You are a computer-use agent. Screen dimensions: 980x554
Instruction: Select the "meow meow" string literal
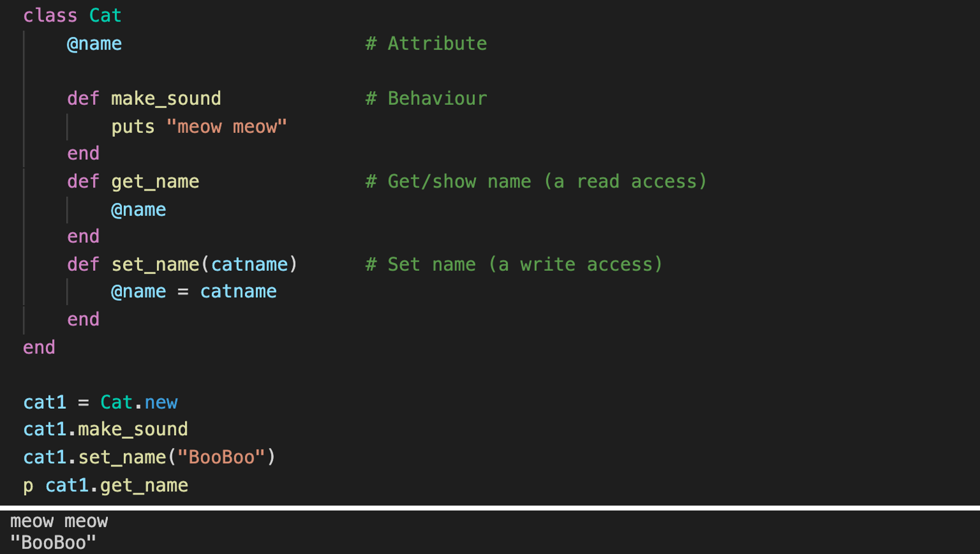[227, 127]
